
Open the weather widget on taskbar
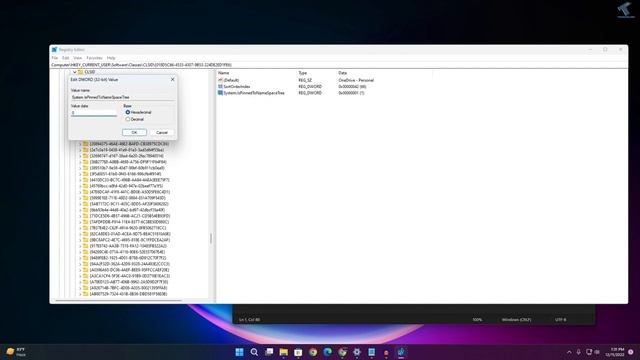tap(16, 352)
